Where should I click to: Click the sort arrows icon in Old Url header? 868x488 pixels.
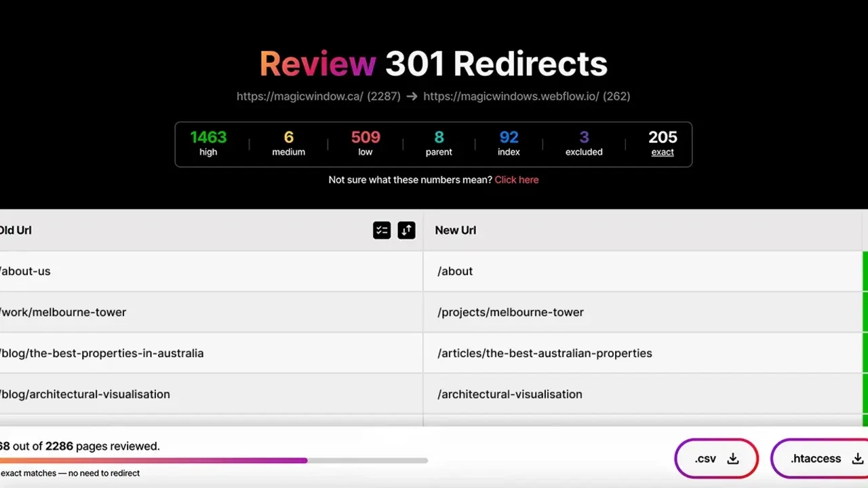pyautogui.click(x=406, y=230)
